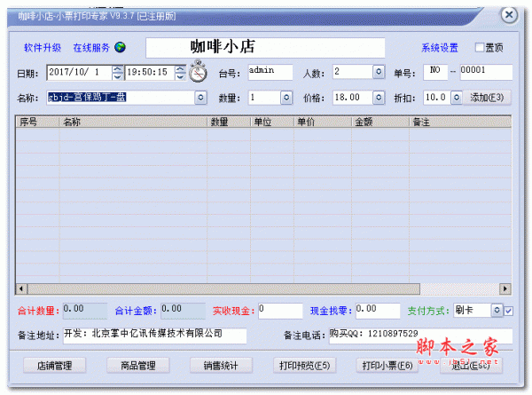The image size is (532, 395).
Task: Click the 实收现金 cash received input field
Action: (279, 311)
